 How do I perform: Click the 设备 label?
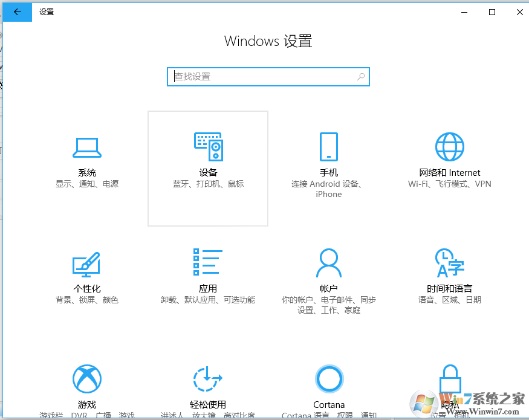pyautogui.click(x=208, y=173)
